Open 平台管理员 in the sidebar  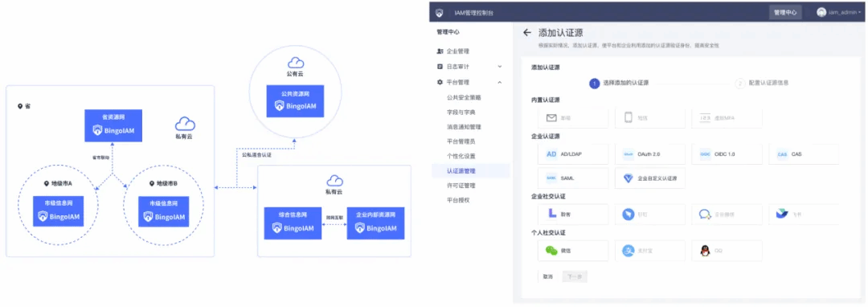click(461, 141)
